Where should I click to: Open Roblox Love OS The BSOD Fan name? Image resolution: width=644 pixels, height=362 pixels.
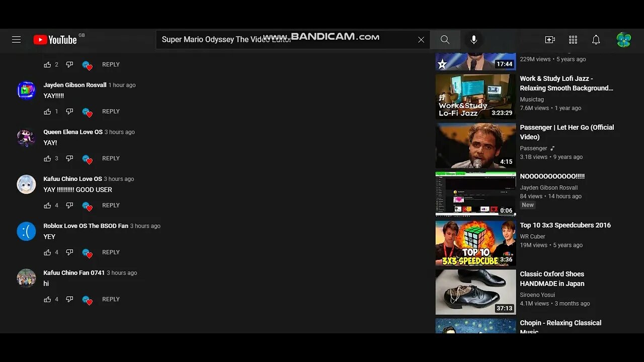(86, 226)
